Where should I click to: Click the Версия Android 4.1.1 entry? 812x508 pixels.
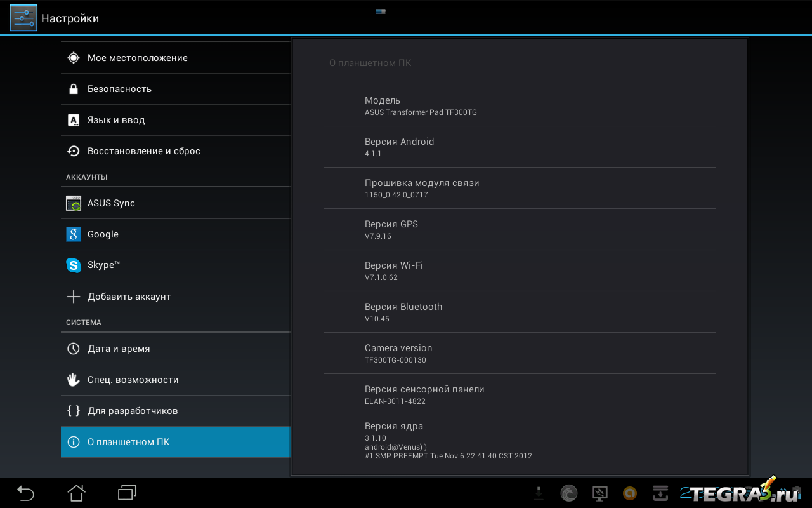(x=520, y=147)
